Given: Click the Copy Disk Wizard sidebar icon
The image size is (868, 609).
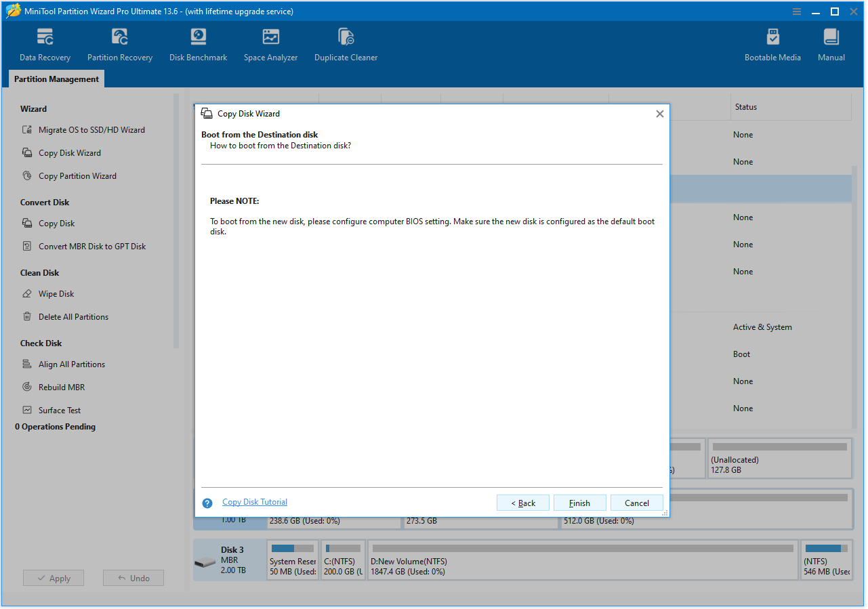Looking at the screenshot, I should pos(27,153).
